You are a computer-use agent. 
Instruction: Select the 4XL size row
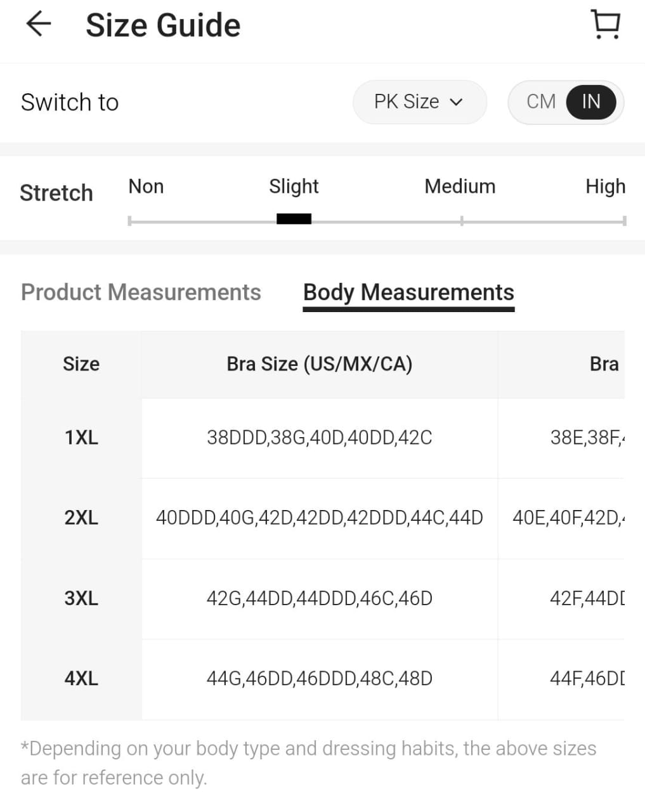[81, 679]
